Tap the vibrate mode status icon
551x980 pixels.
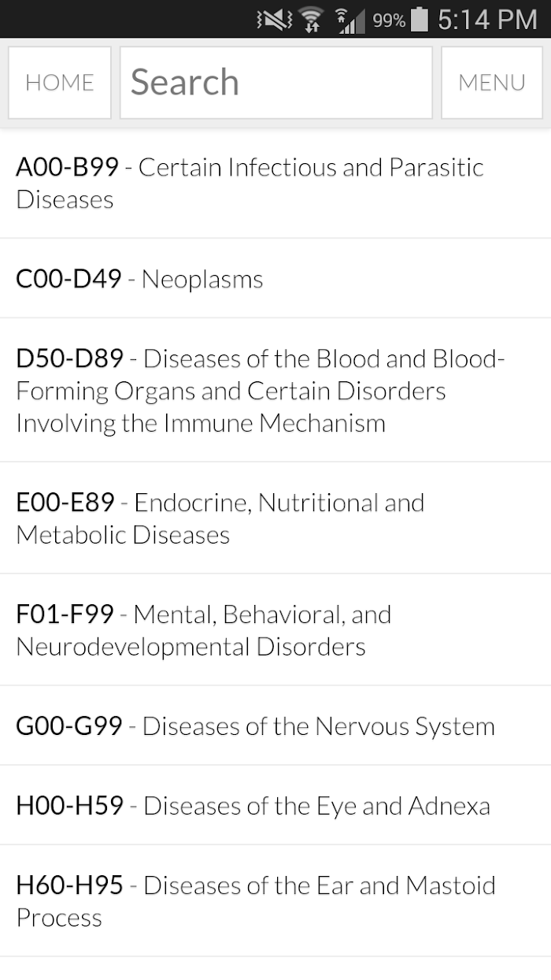[x=274, y=20]
